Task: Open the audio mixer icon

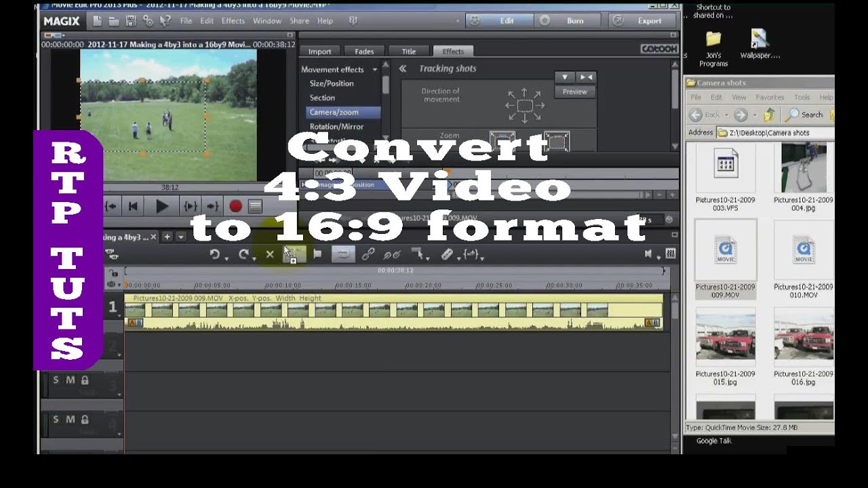Action: [671, 254]
